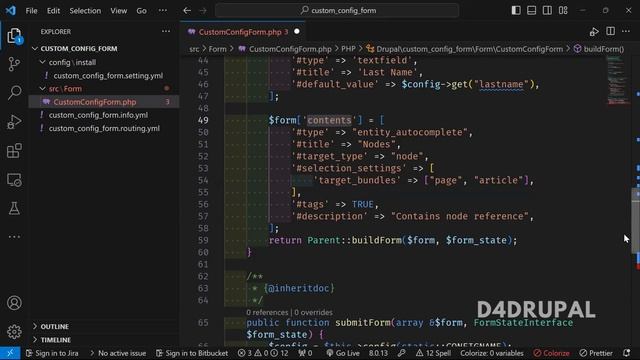The image size is (640, 360).
Task: Click the 0 references code lens link
Action: click(x=267, y=313)
